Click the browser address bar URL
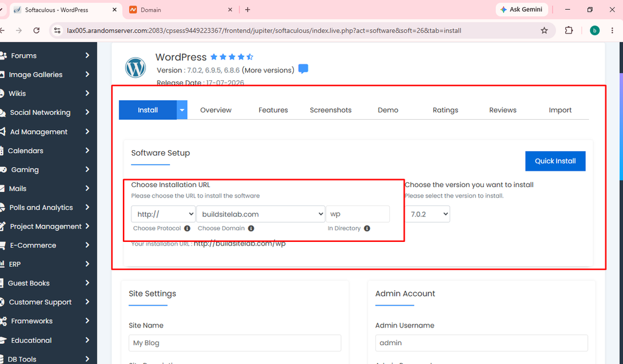 tap(264, 30)
